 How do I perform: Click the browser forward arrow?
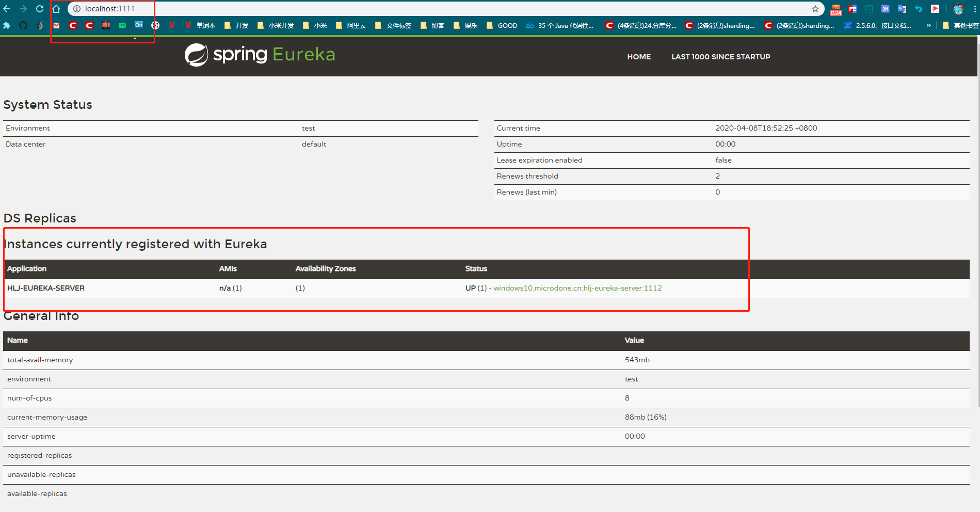point(23,9)
